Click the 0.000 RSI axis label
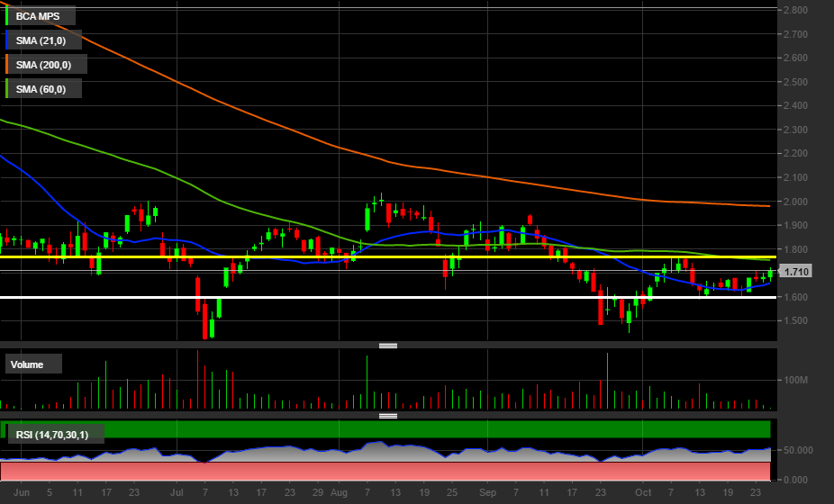This screenshot has height=504, width=834. [x=795, y=480]
